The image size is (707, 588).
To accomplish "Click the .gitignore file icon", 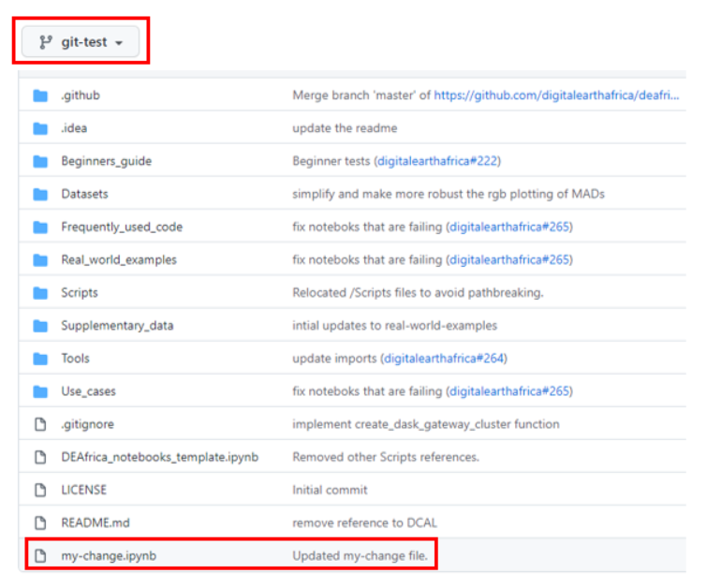I will pos(40,424).
